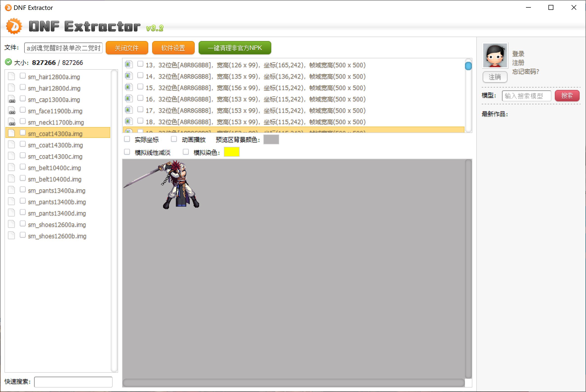The height and width of the screenshot is (392, 586).
Task: Click the green size status check icon
Action: (x=8, y=62)
